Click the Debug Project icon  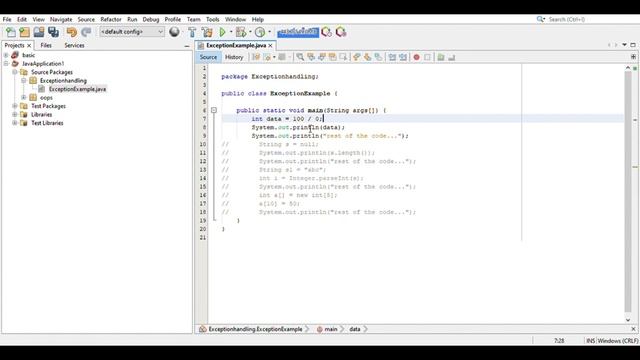[240, 32]
